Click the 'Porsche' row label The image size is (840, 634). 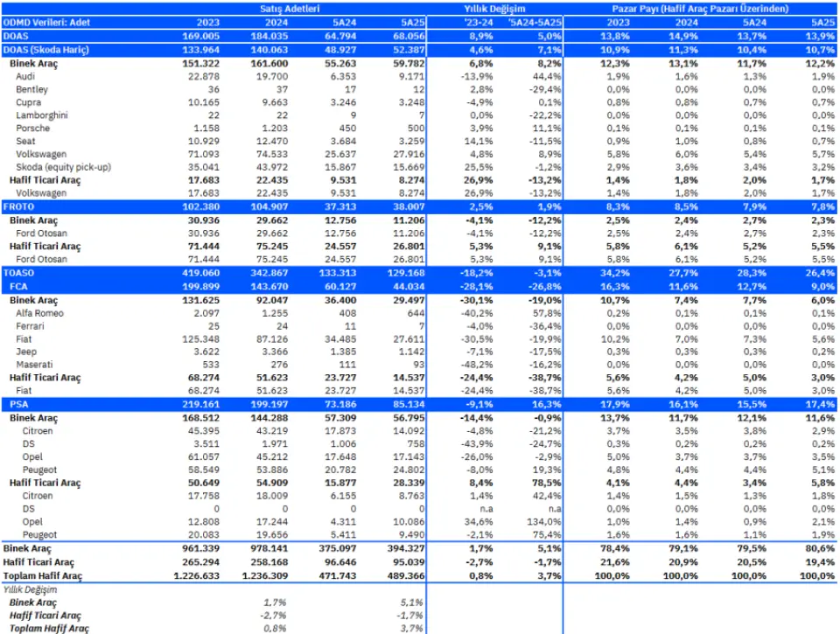[32, 128]
